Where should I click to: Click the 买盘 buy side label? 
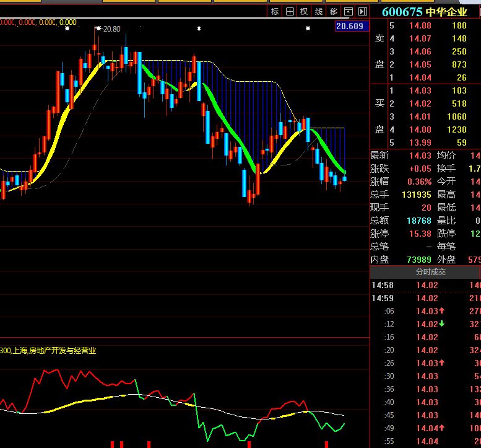click(379, 116)
